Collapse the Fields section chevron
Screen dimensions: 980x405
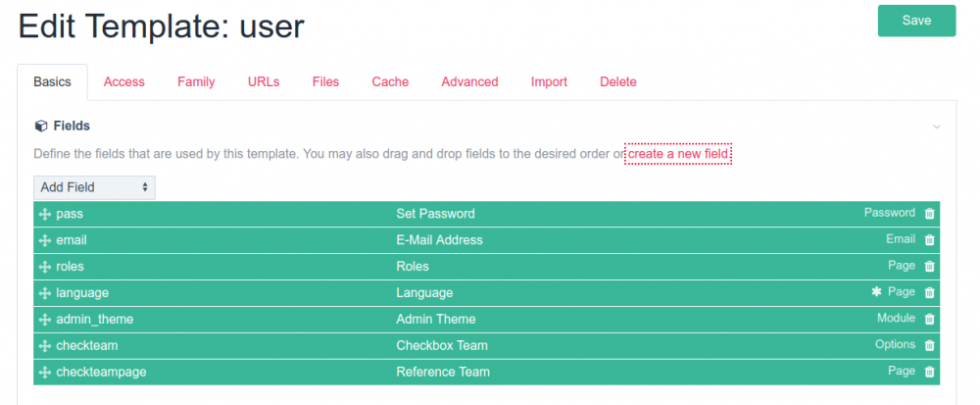pyautogui.click(x=936, y=127)
